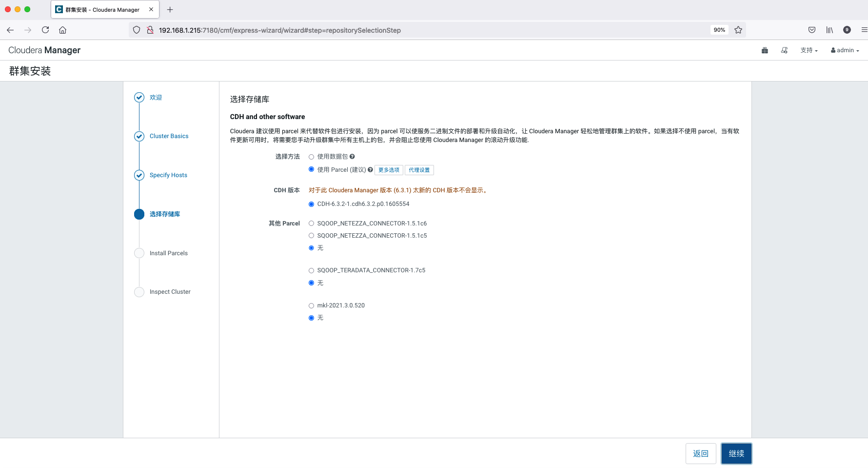868x468 pixels.
Task: Open the Cloudera Manager home logo link
Action: [44, 50]
